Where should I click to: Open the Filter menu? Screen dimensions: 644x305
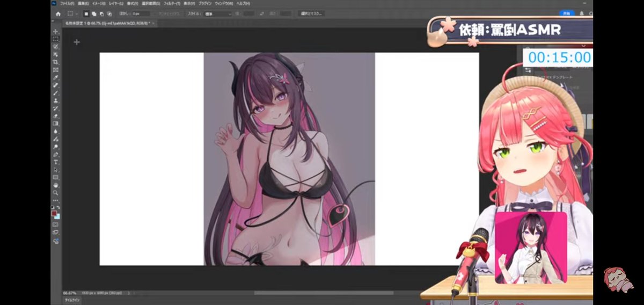[x=172, y=3]
